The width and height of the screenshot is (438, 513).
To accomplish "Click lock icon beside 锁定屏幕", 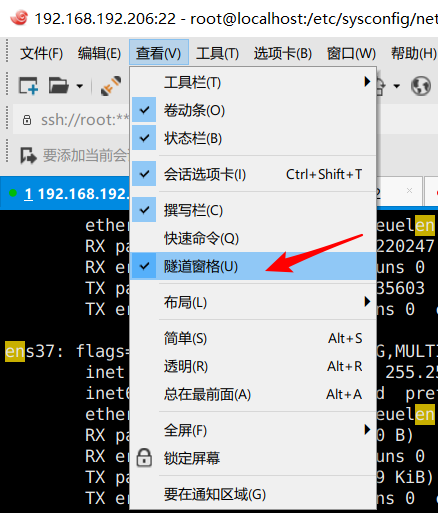I will pyautogui.click(x=144, y=458).
